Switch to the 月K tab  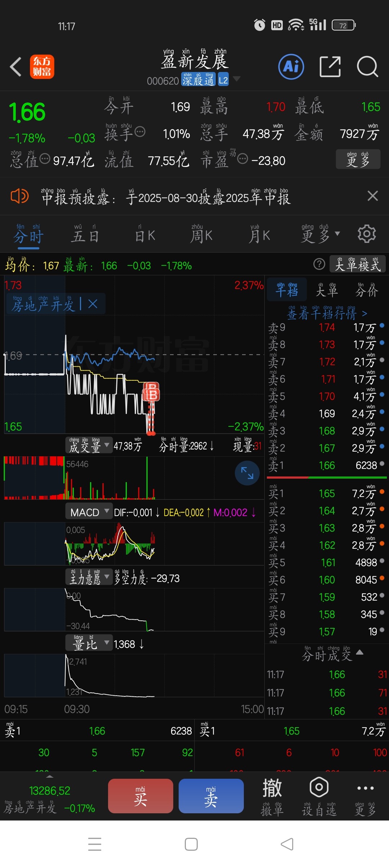click(x=259, y=235)
